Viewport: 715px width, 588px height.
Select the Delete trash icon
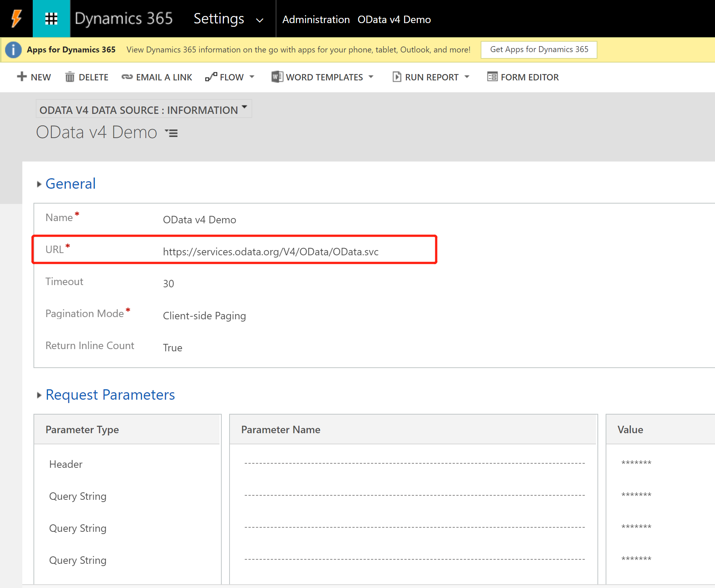pyautogui.click(x=70, y=77)
